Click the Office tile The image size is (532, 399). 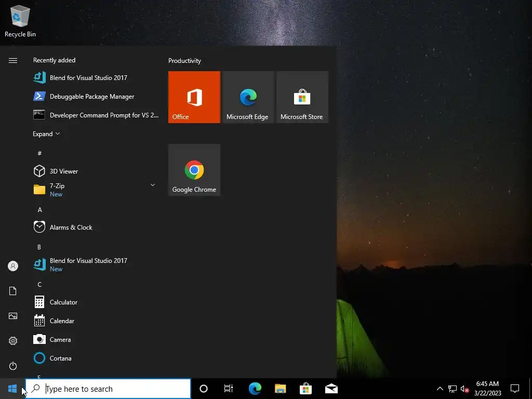[x=194, y=97]
